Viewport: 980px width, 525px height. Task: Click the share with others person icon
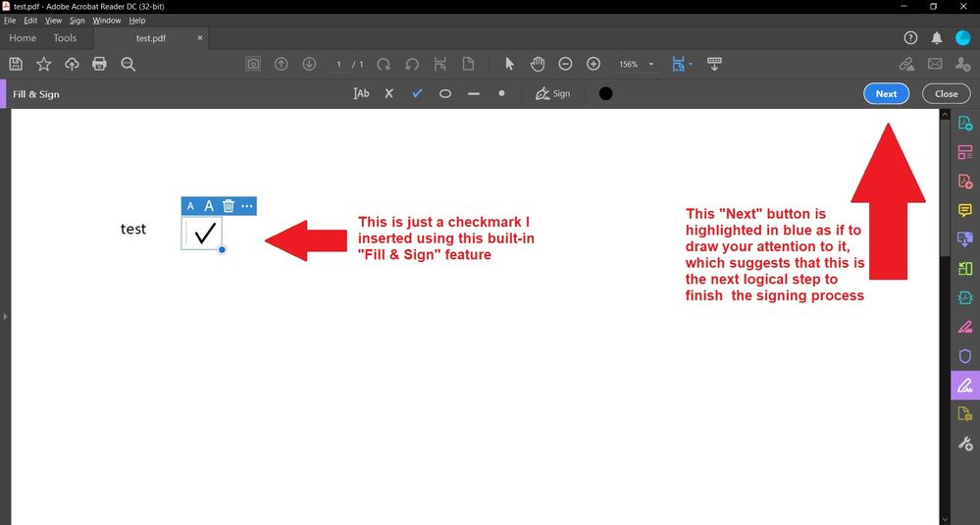pos(962,64)
